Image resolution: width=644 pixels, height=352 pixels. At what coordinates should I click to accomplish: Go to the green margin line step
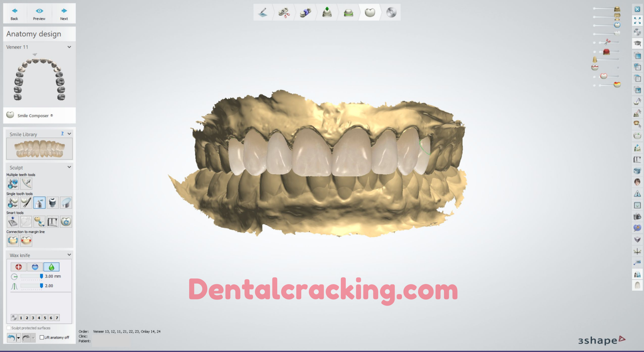(349, 12)
